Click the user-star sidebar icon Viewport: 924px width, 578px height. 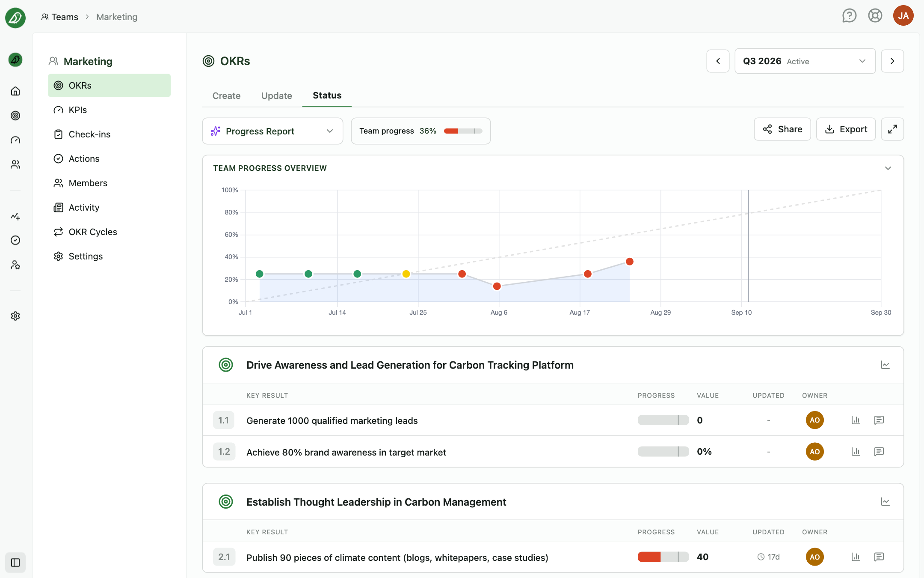(15, 265)
